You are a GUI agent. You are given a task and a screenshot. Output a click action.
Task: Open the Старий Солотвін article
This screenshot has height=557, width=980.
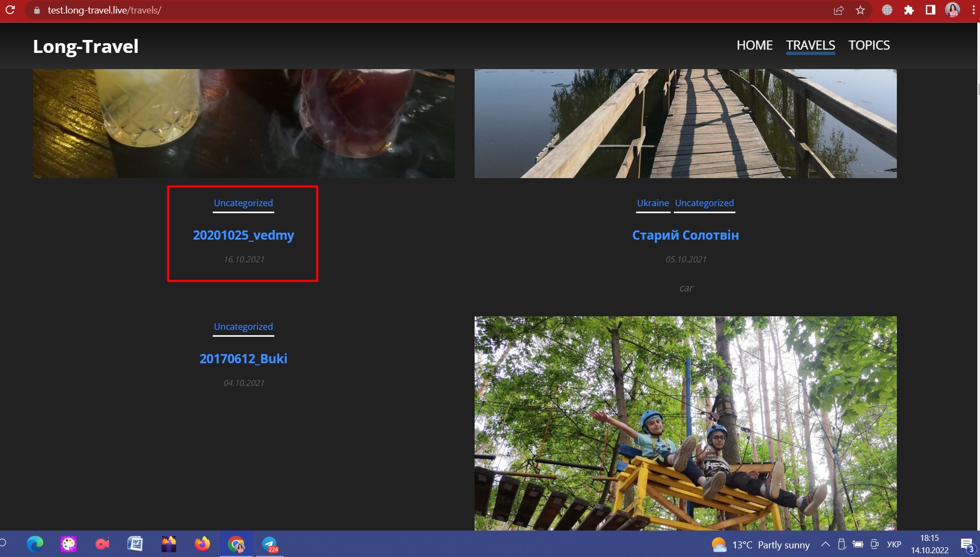click(685, 235)
